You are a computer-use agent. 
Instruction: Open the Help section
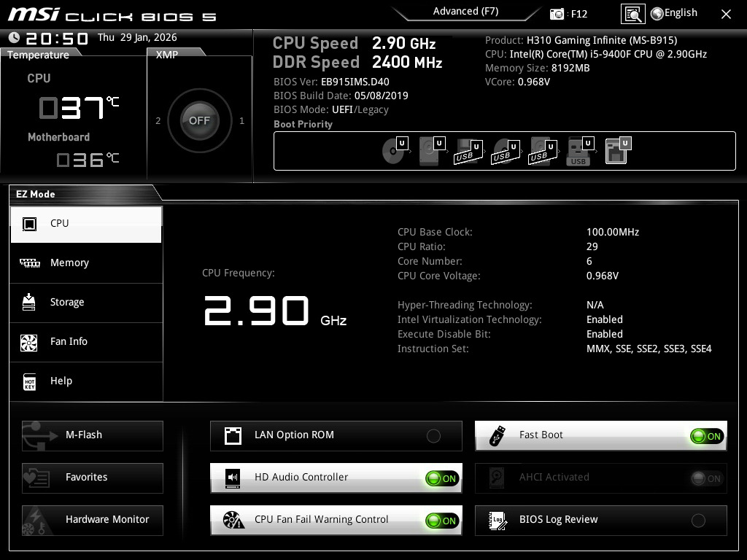(x=86, y=381)
